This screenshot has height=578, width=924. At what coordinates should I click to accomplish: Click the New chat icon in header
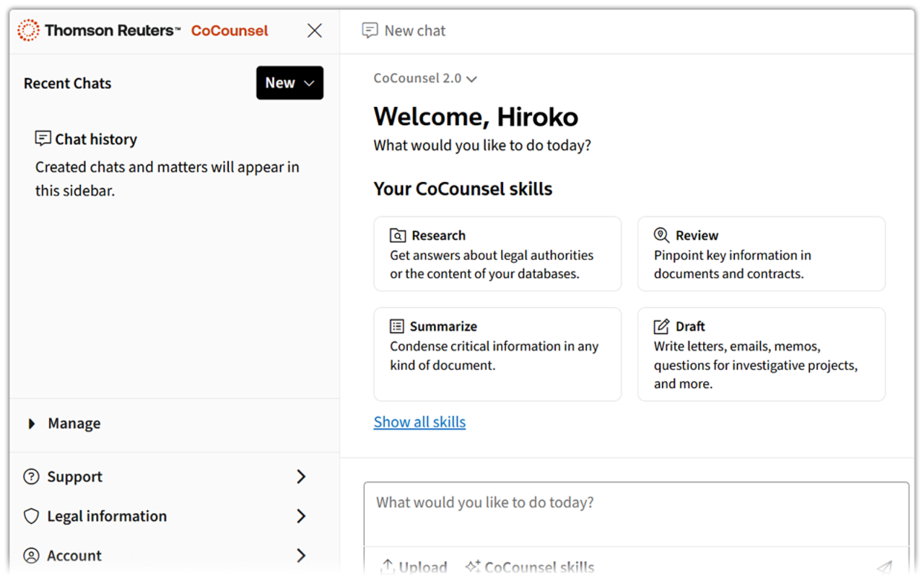(370, 30)
